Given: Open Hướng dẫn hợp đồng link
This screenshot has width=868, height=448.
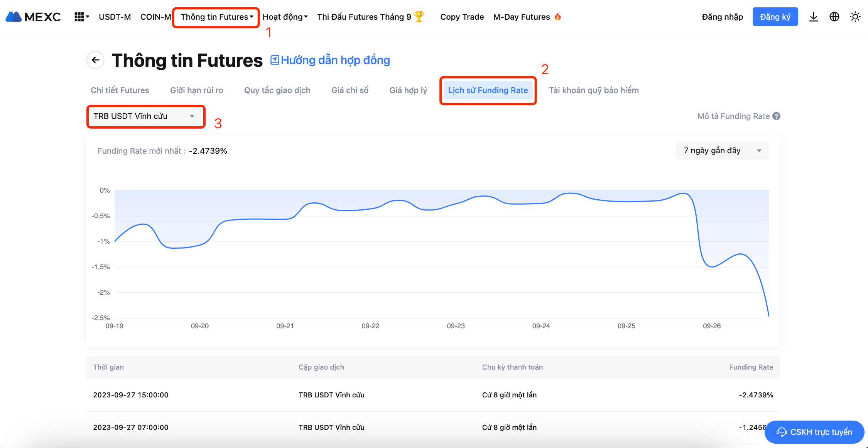Looking at the screenshot, I should [330, 60].
